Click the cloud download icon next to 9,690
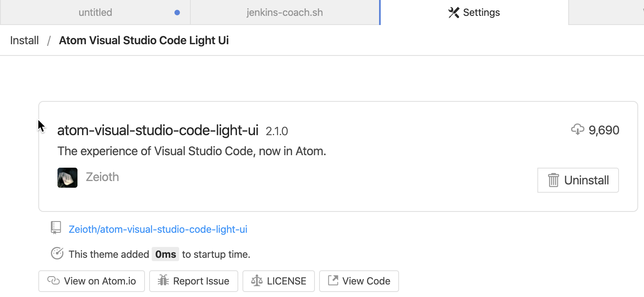The width and height of the screenshot is (644, 297). [578, 129]
